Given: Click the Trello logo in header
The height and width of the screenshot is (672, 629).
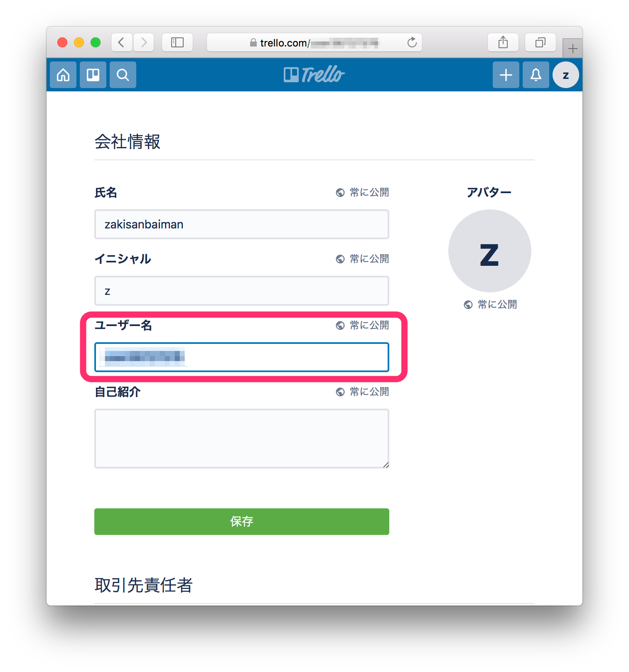Looking at the screenshot, I should (314, 75).
